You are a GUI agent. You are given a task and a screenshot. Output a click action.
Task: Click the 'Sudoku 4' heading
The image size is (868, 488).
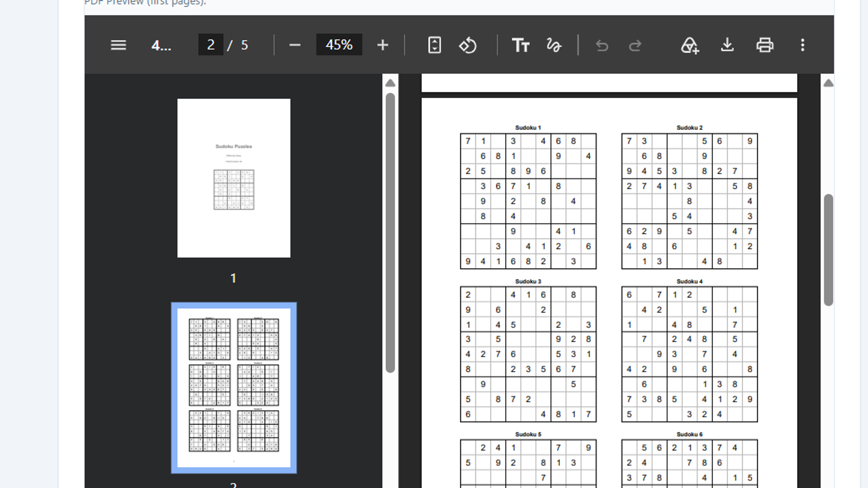coord(690,281)
